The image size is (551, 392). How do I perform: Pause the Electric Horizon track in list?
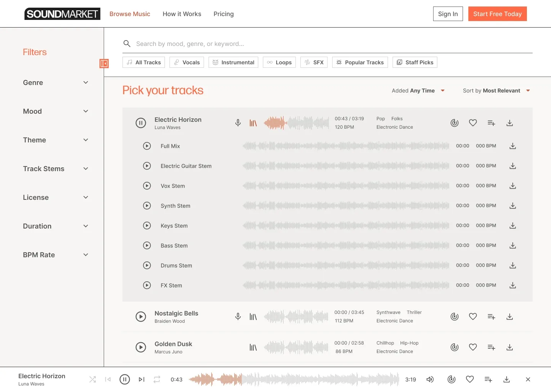(141, 123)
